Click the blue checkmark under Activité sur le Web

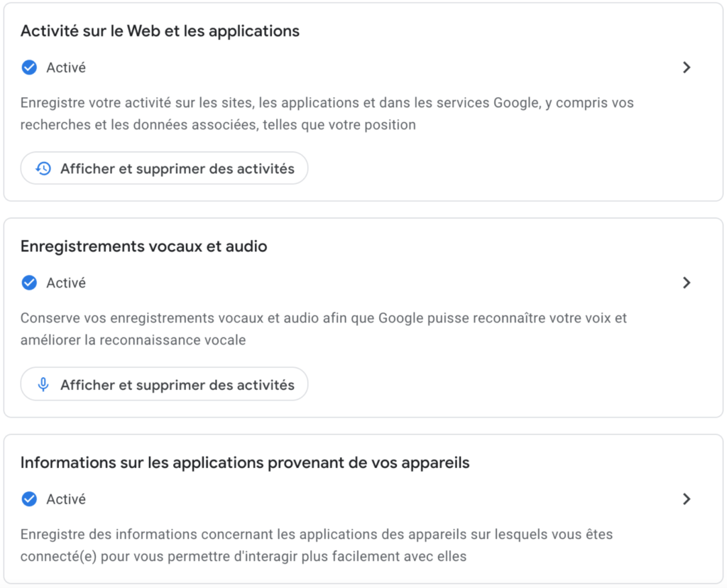29,67
